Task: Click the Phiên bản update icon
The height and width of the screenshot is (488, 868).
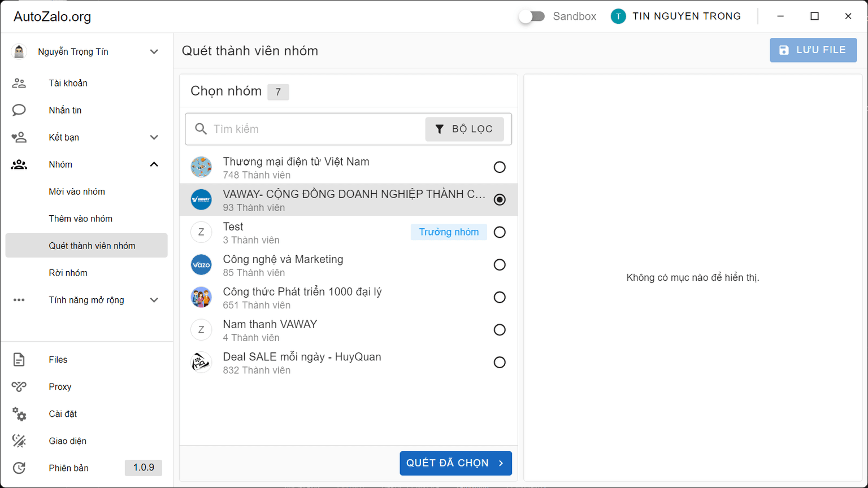Action: 19,468
